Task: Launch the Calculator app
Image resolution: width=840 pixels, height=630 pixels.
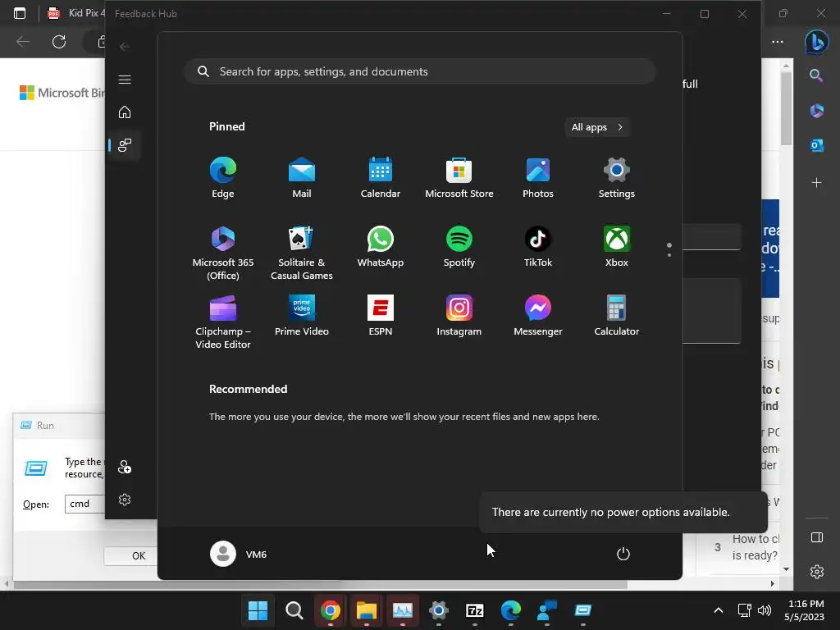Action: coord(617,316)
